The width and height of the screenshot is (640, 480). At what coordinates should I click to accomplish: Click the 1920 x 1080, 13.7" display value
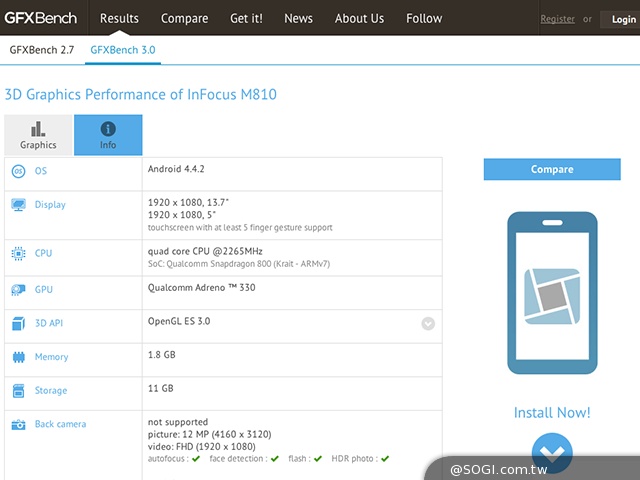pos(188,202)
